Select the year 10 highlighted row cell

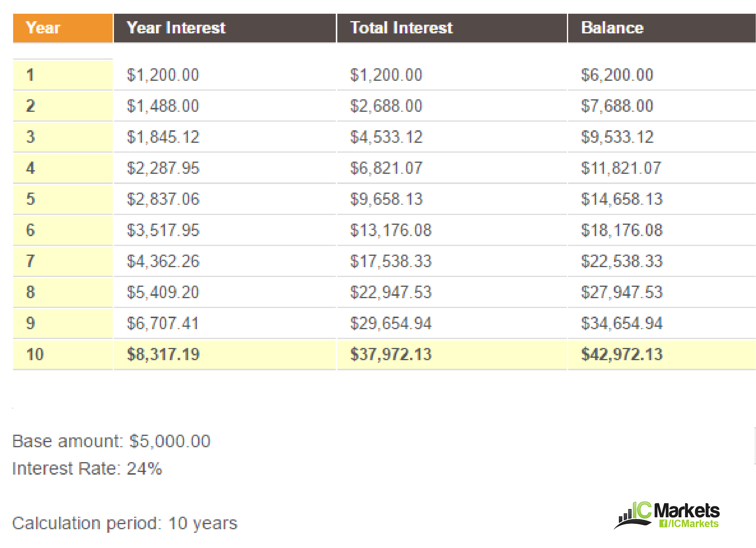63,354
